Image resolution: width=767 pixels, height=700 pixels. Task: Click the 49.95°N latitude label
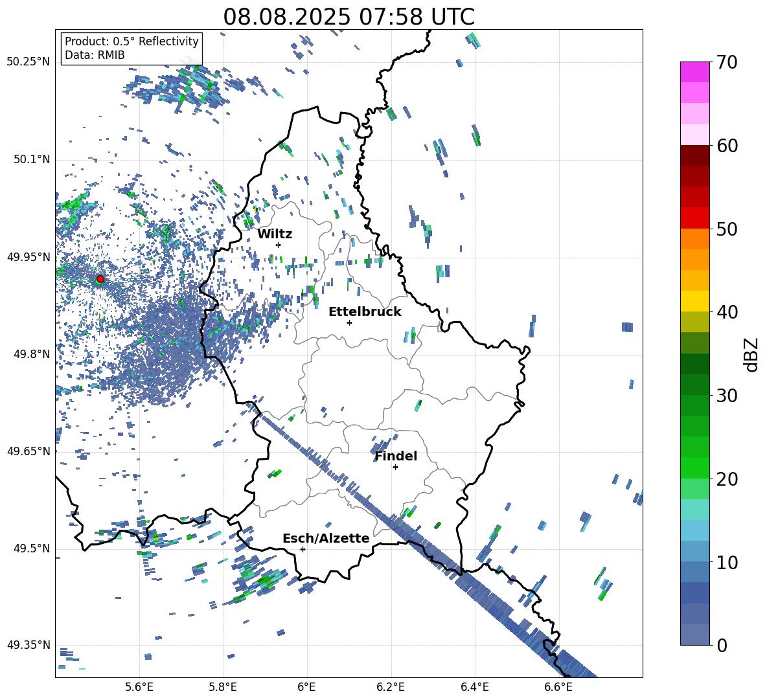[x=29, y=257]
